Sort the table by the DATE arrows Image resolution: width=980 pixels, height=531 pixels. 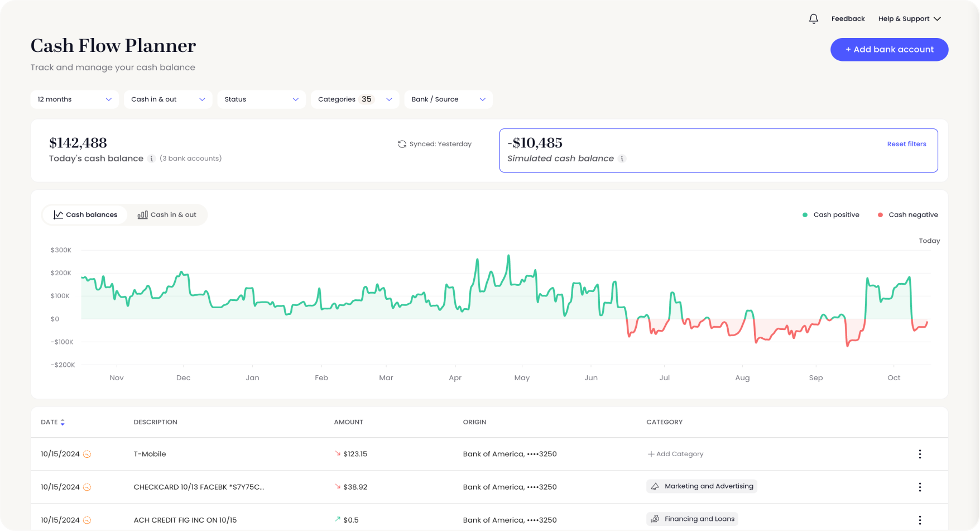coord(63,422)
